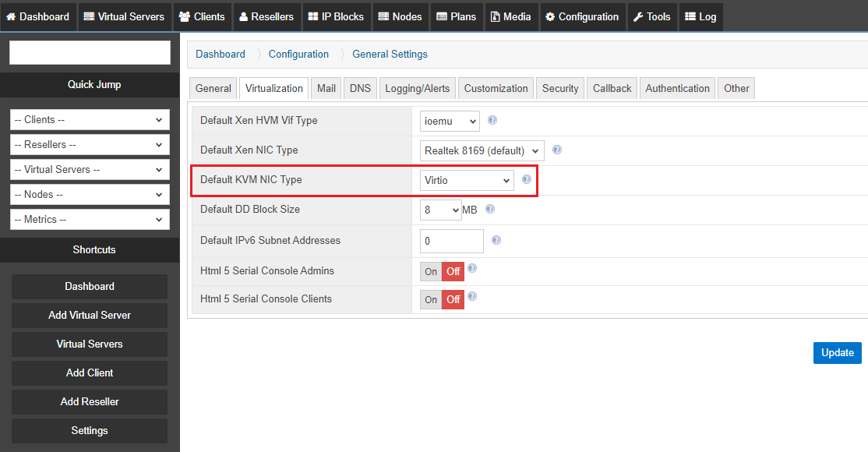This screenshot has width=868, height=452.
Task: Click the Add Reseller shortcut button
Action: pos(90,401)
